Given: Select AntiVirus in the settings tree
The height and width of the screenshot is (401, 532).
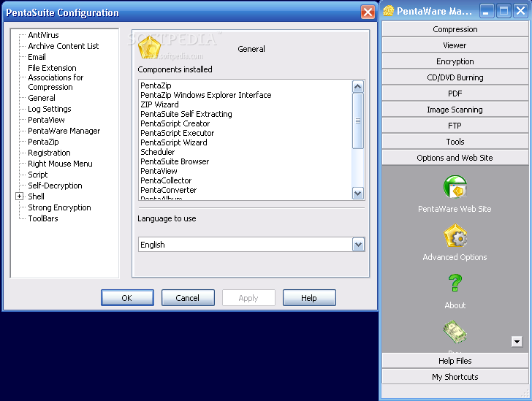Looking at the screenshot, I should tap(43, 35).
